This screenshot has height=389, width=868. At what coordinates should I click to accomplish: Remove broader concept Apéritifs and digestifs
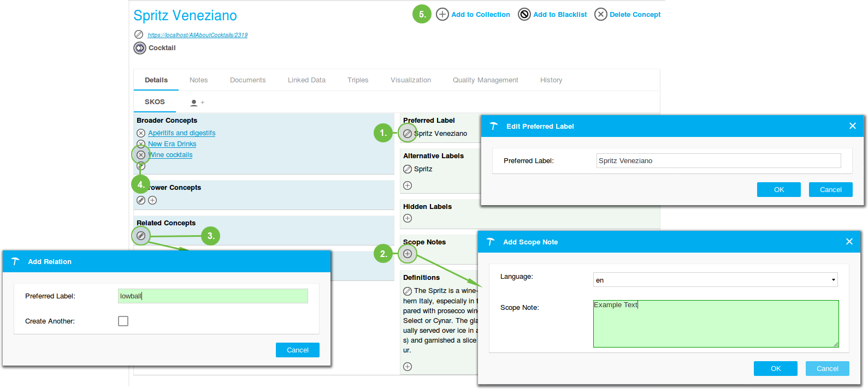pyautogui.click(x=141, y=133)
